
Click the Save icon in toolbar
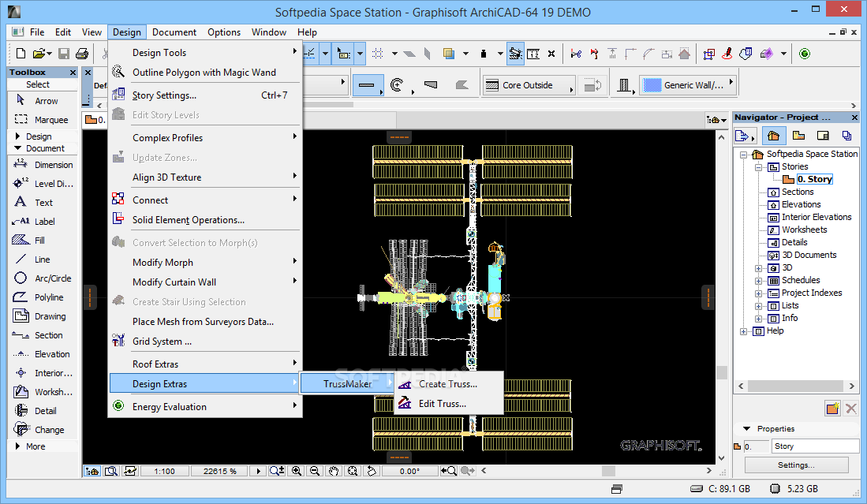(x=64, y=54)
